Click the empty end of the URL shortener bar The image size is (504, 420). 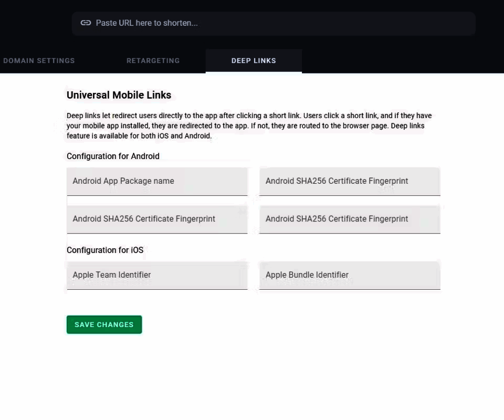[386, 23]
